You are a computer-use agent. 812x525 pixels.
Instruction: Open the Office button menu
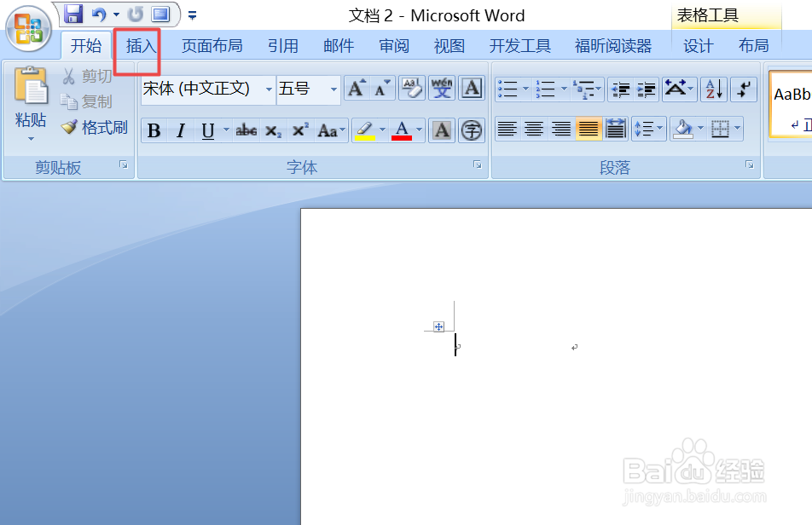tap(28, 29)
